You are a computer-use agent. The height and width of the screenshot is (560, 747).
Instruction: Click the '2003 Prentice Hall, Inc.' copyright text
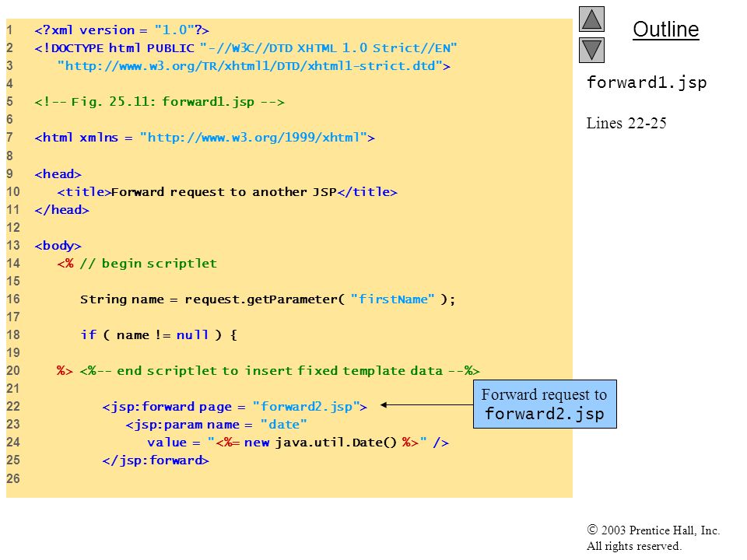pos(653,530)
